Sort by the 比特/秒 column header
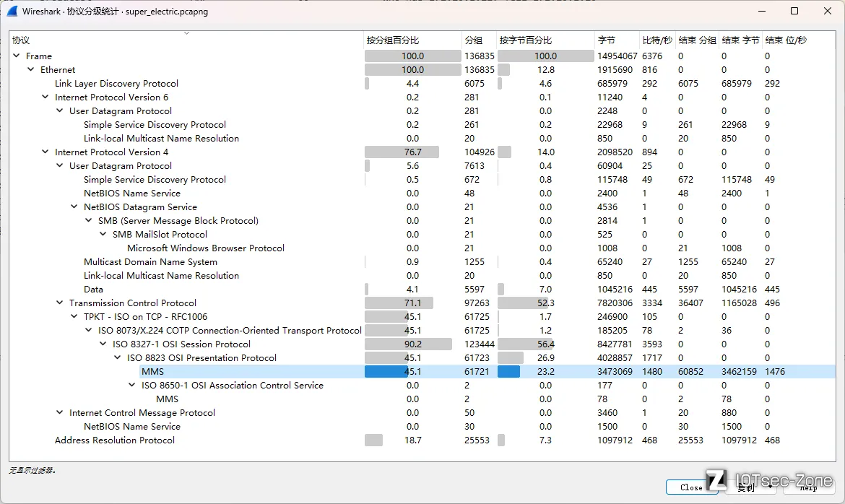 click(x=657, y=40)
